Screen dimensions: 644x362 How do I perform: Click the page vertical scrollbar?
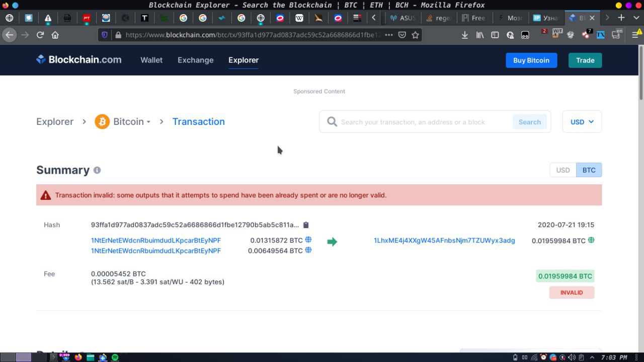641,73
